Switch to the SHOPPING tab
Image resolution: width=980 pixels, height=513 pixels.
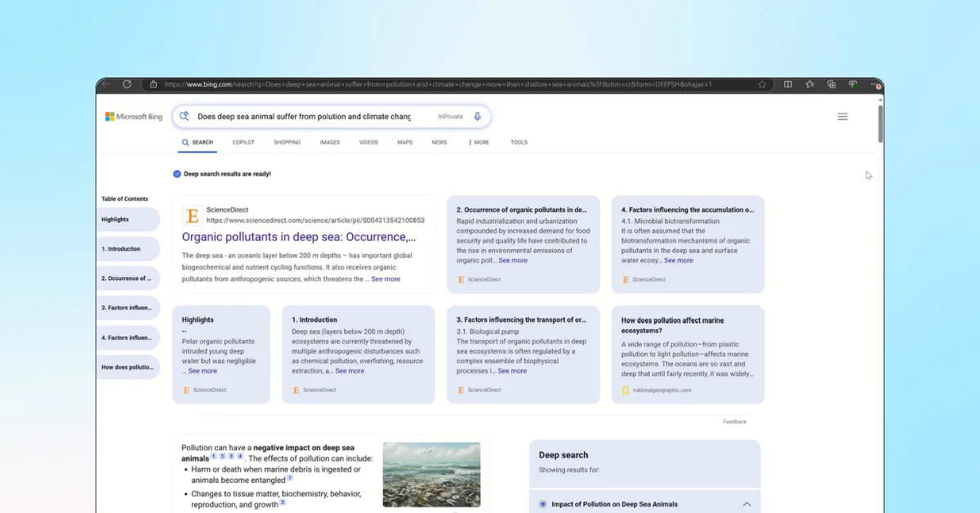pos(287,142)
